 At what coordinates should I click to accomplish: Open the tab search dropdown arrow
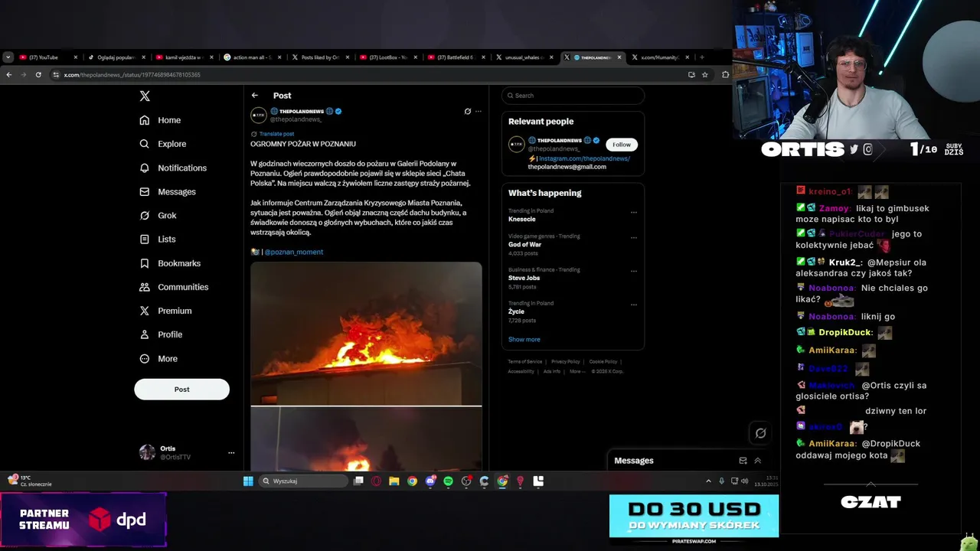tap(8, 57)
